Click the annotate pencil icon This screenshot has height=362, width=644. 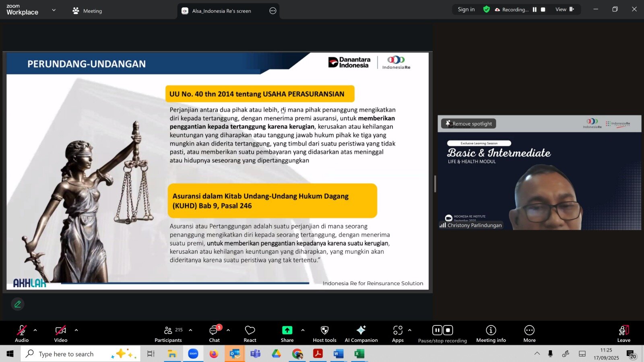coord(18,304)
